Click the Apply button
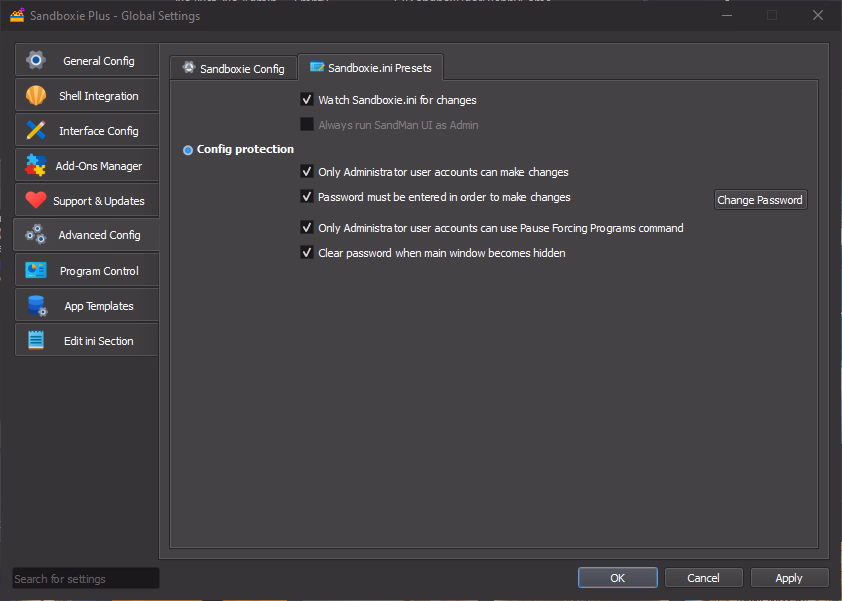The width and height of the screenshot is (842, 601). 788,578
